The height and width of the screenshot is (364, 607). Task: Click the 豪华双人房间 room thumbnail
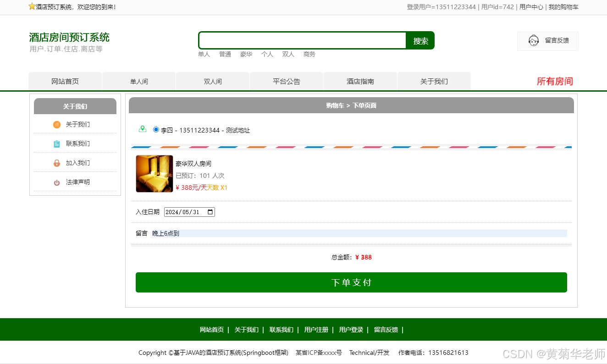(x=154, y=174)
